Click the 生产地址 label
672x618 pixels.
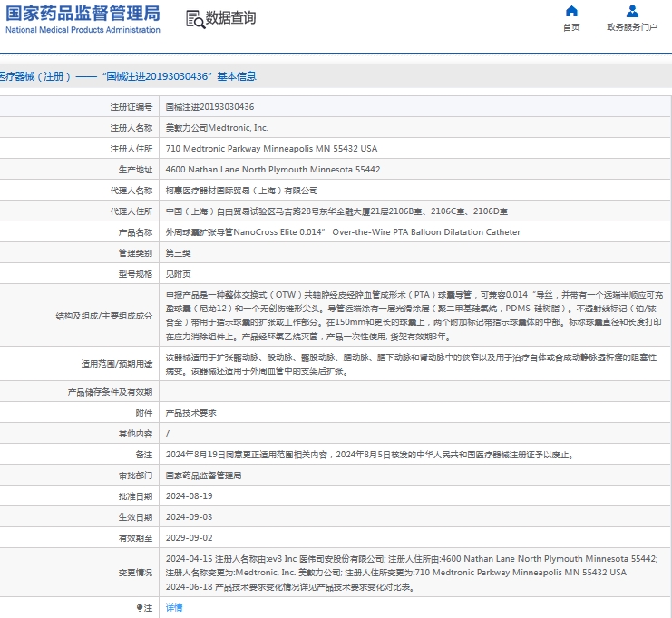135,170
